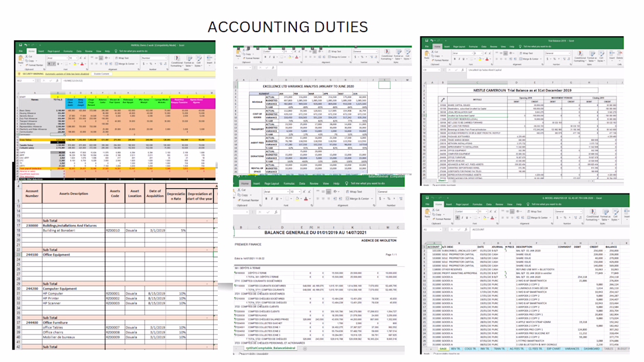Click red Font Color swatch in Balance Generale window
The width and height of the screenshot is (644, 362).
point(306,199)
